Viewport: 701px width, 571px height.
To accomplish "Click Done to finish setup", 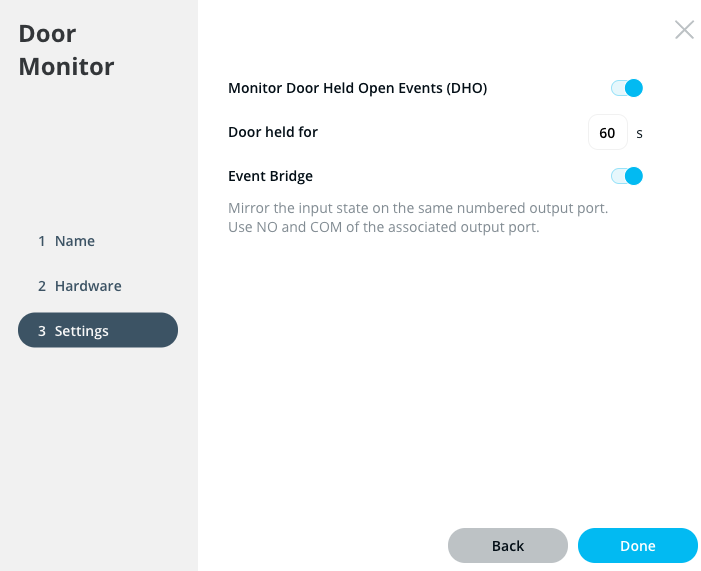I will 637,546.
